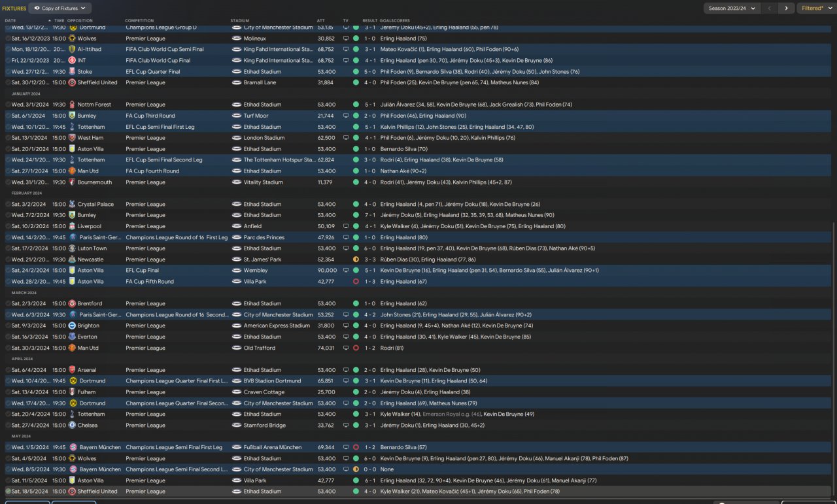Click the 'Emerson Royal o.g. (46)' goalscorer text
Image resolution: width=837 pixels, height=504 pixels.
click(452, 414)
